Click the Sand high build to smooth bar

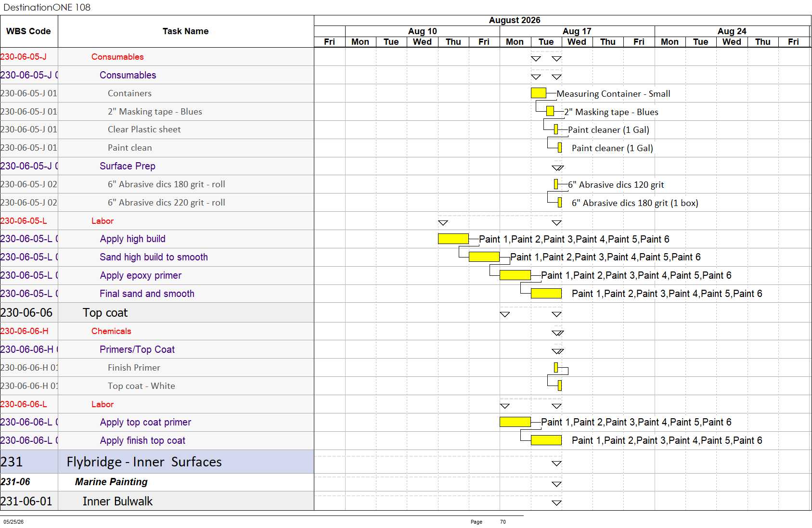tap(484, 257)
